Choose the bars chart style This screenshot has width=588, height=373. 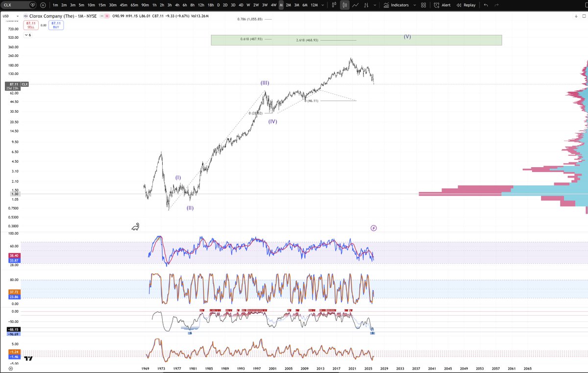[x=367, y=5]
